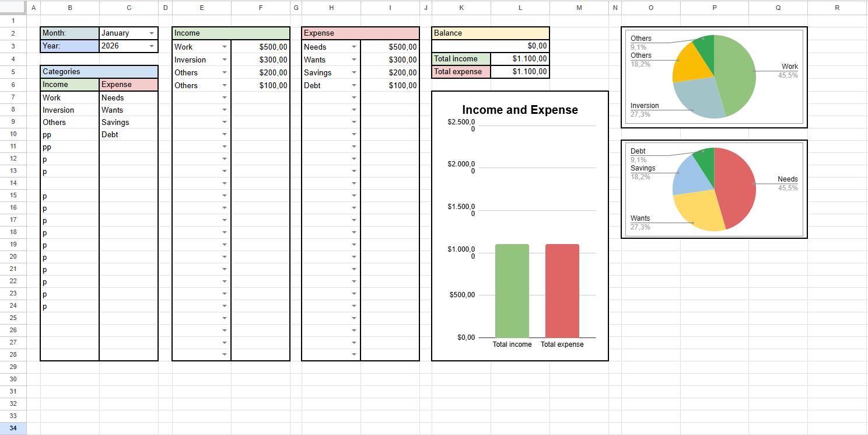Open the Debt expense row dropdown arrow

354,85
